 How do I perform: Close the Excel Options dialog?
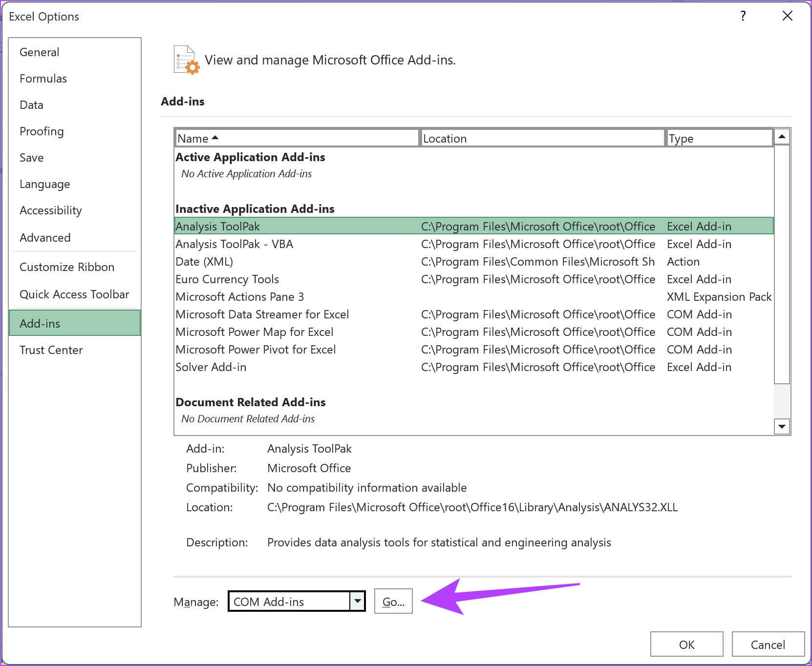tap(787, 16)
